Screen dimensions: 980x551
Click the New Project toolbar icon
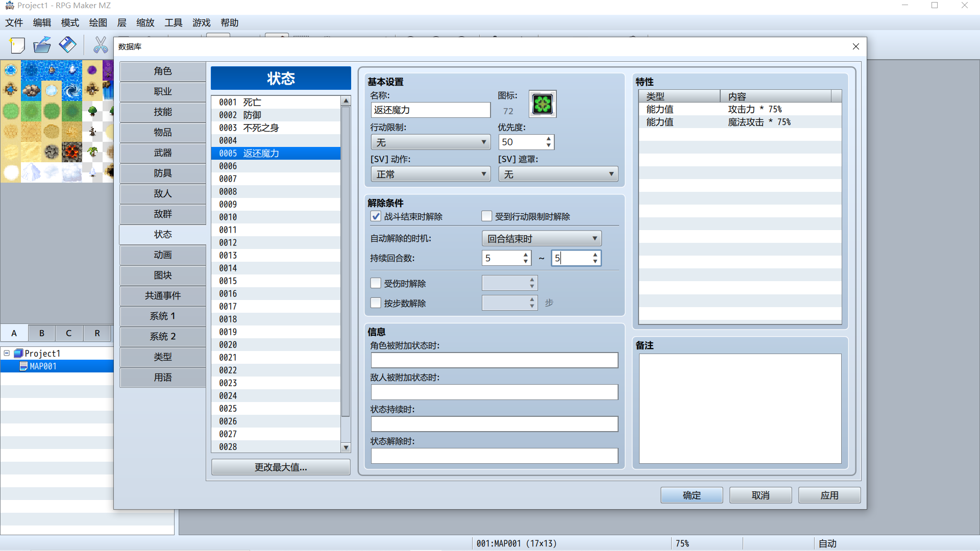(17, 45)
